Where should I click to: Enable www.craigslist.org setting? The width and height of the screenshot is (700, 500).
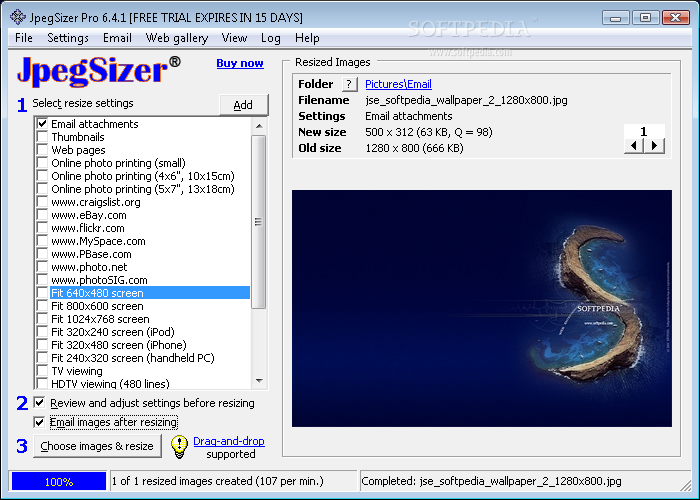(x=42, y=201)
